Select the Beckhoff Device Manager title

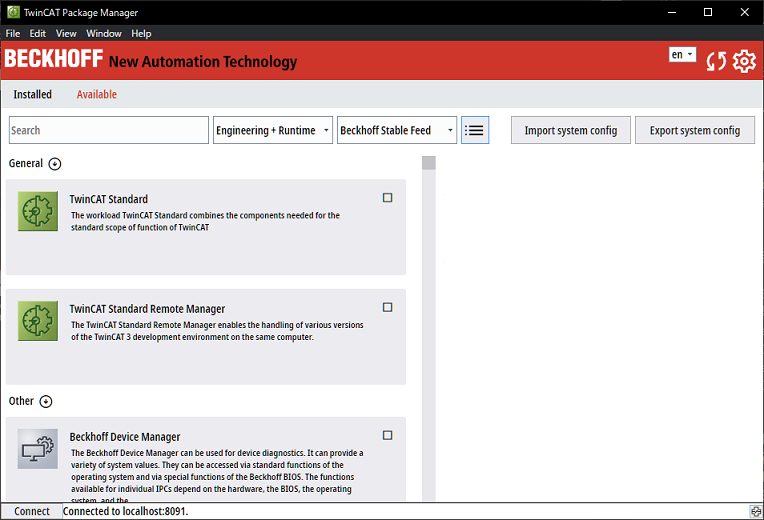click(x=125, y=437)
